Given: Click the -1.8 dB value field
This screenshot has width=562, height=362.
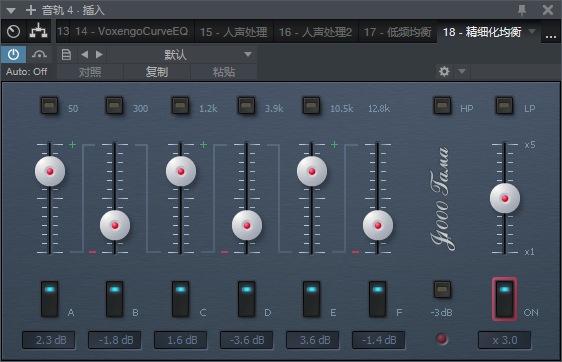Looking at the screenshot, I should pyautogui.click(x=115, y=340).
